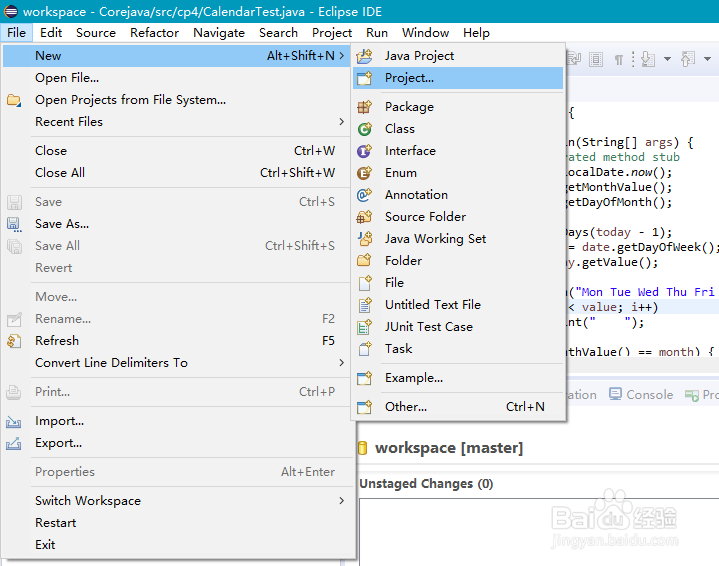
Task: Click Rename... in the File menu
Action: click(176, 319)
